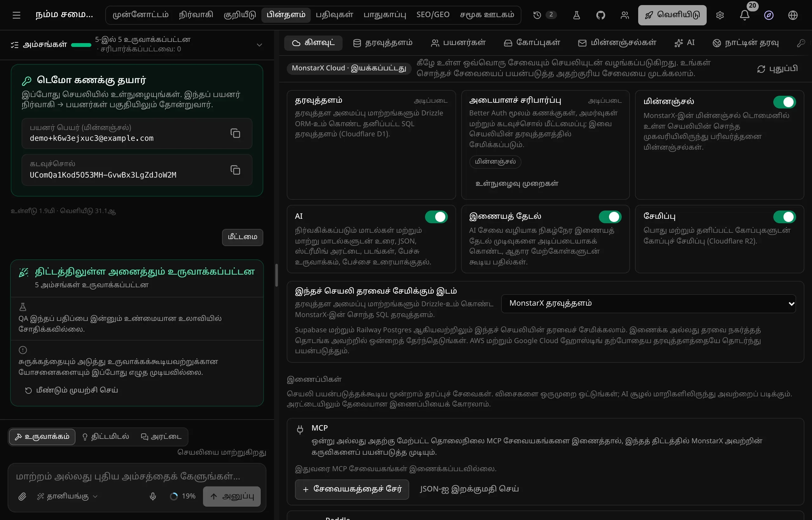Click JSON-ஐ இறக்குமதி செய் link
812x520 pixels.
(469, 489)
